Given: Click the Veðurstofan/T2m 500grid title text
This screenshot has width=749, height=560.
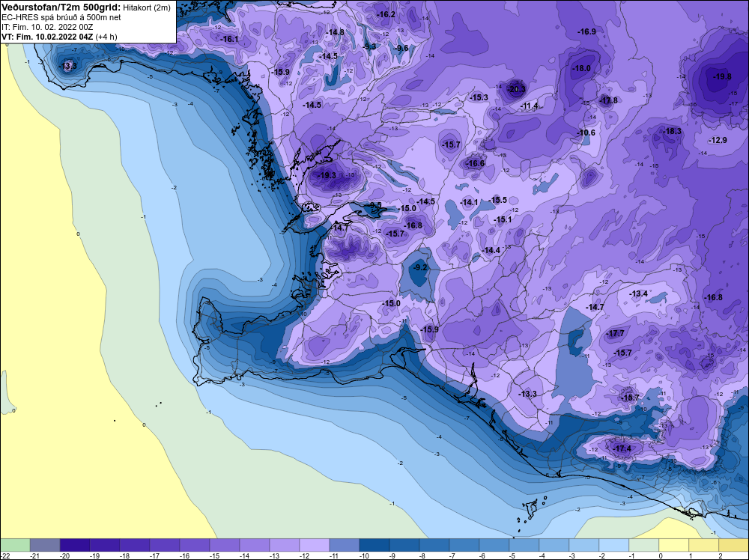Looking at the screenshot, I should click(61, 7).
